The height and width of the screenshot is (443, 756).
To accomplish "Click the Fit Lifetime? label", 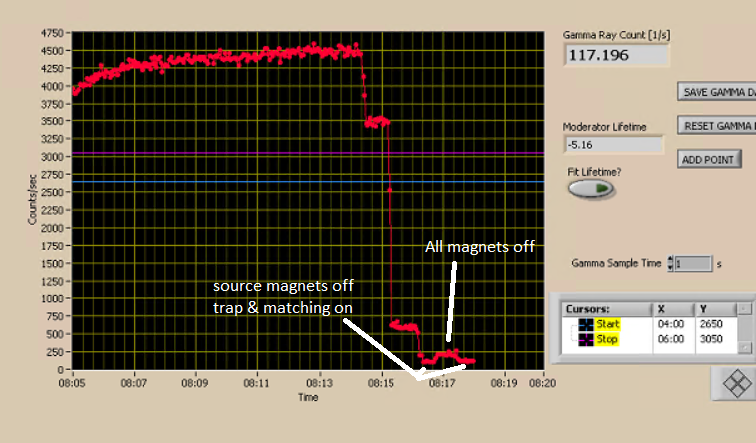I will pyautogui.click(x=594, y=172).
